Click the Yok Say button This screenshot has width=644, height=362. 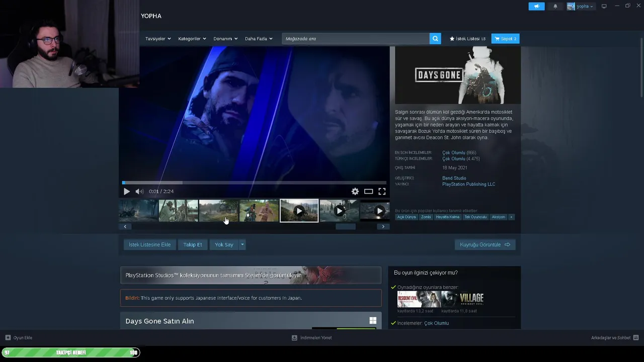tap(224, 244)
